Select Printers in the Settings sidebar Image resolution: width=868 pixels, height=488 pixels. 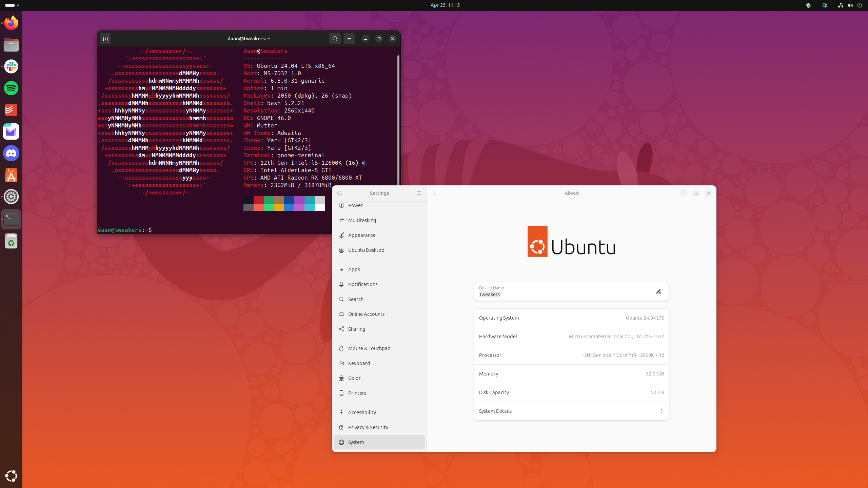tap(357, 393)
